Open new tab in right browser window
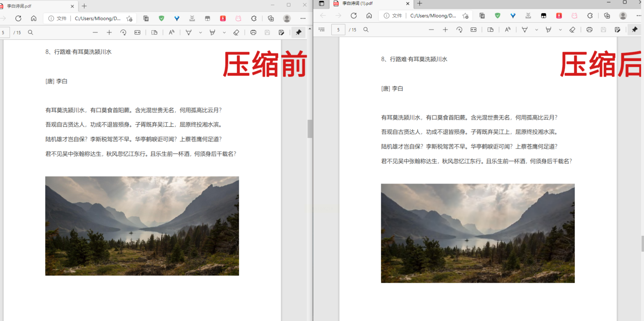Image resolution: width=644 pixels, height=321 pixels. [419, 3]
